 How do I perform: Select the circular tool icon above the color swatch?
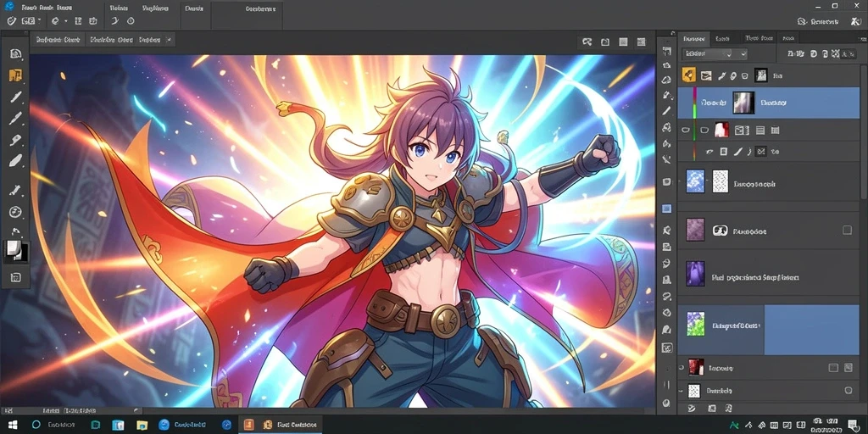point(15,212)
